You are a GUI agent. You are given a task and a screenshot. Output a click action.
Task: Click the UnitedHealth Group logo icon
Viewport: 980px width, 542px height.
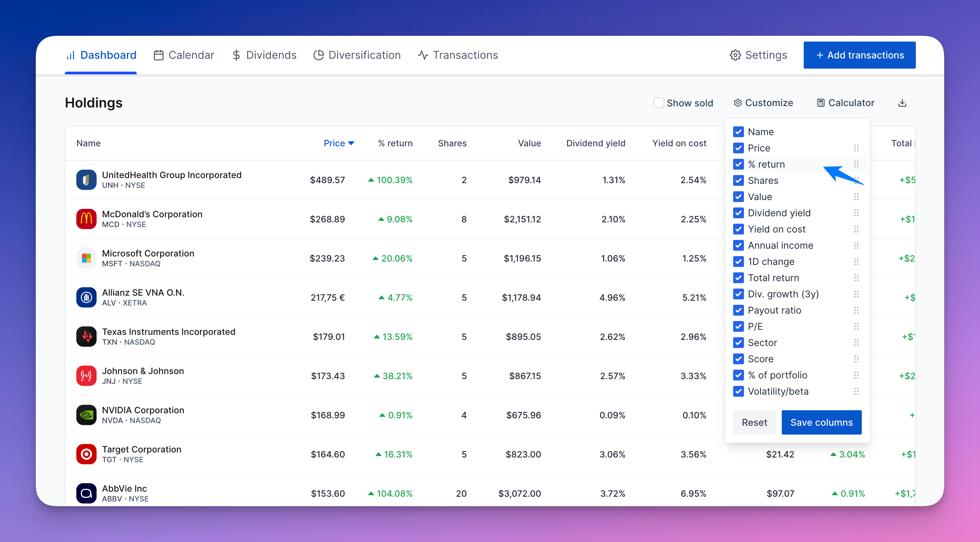86,180
